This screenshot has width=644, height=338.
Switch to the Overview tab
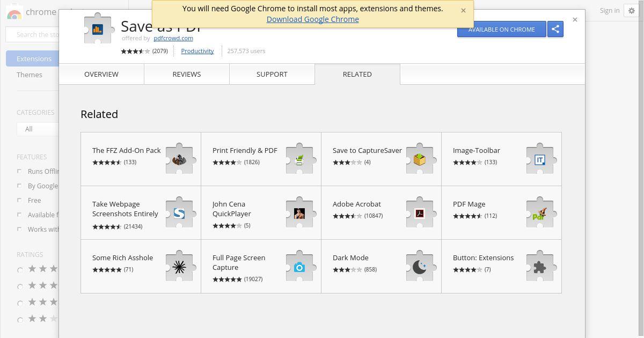click(x=101, y=74)
